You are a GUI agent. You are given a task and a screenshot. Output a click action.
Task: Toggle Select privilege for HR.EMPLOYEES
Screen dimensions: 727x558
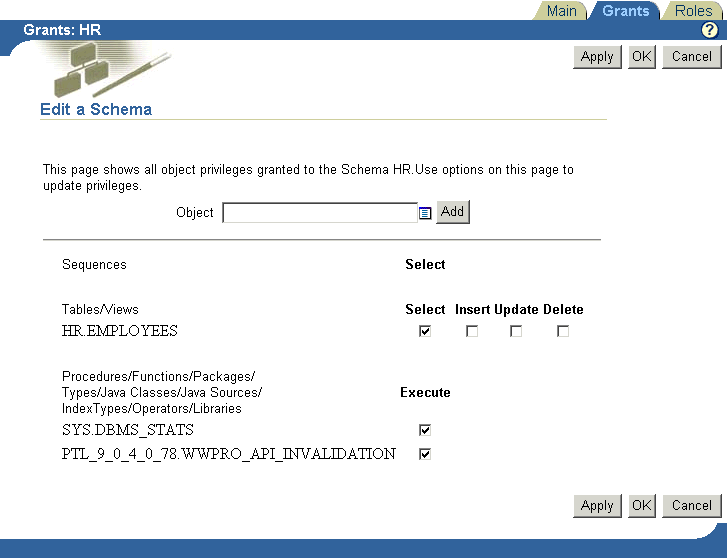425,331
